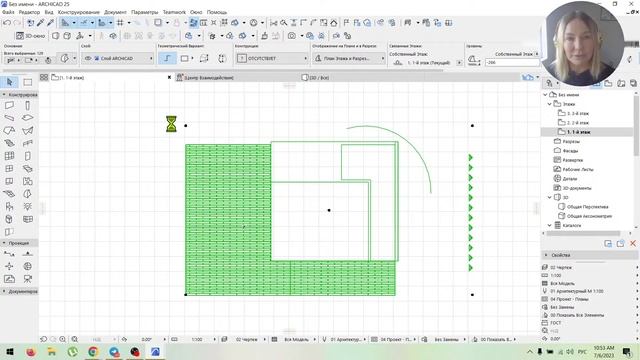This screenshot has width=640, height=360.
Task: Open the Teamwork menu
Action: click(174, 12)
